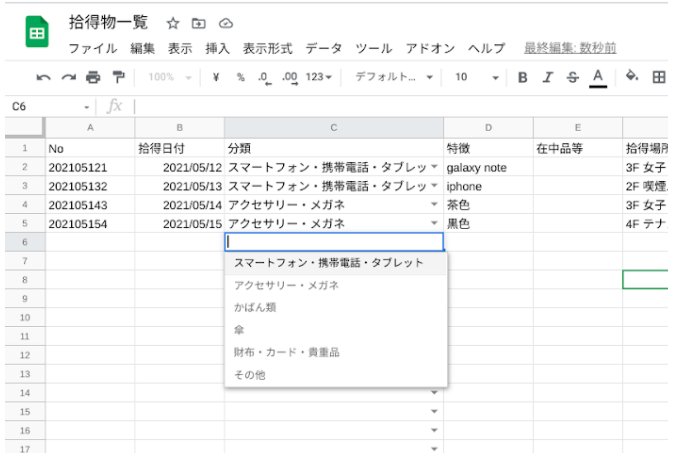Open dropdown arrow in cell C16

coord(434,431)
